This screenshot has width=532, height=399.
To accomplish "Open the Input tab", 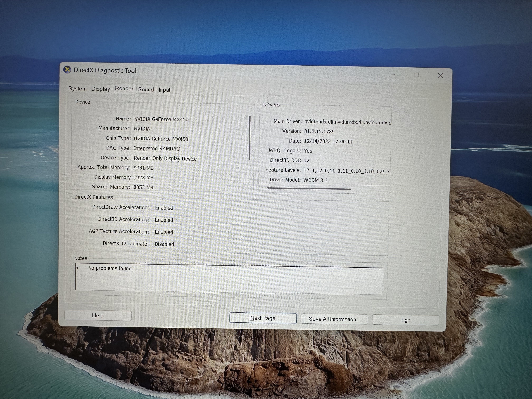I will click(164, 90).
